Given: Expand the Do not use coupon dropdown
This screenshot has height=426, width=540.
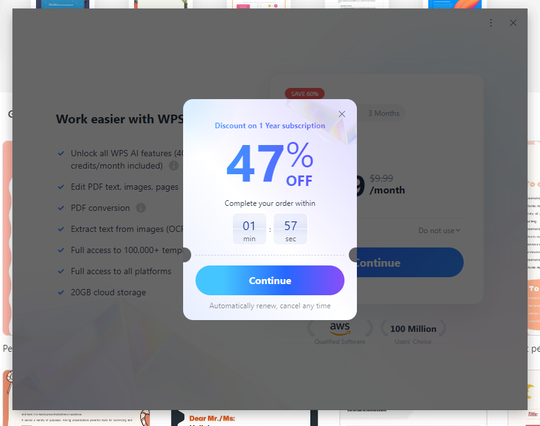Looking at the screenshot, I should (439, 230).
